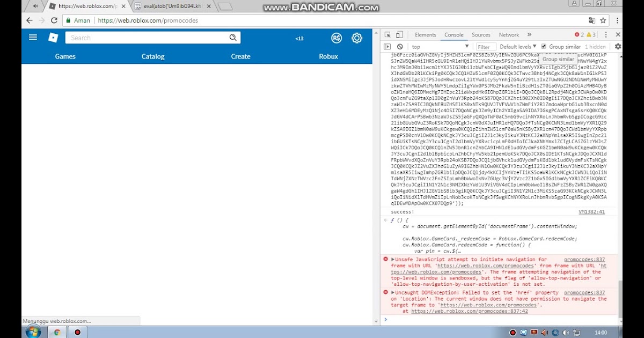Activate the DevTools inspect element picker
Image resolution: width=644 pixels, height=338 pixels.
pyautogui.click(x=387, y=35)
